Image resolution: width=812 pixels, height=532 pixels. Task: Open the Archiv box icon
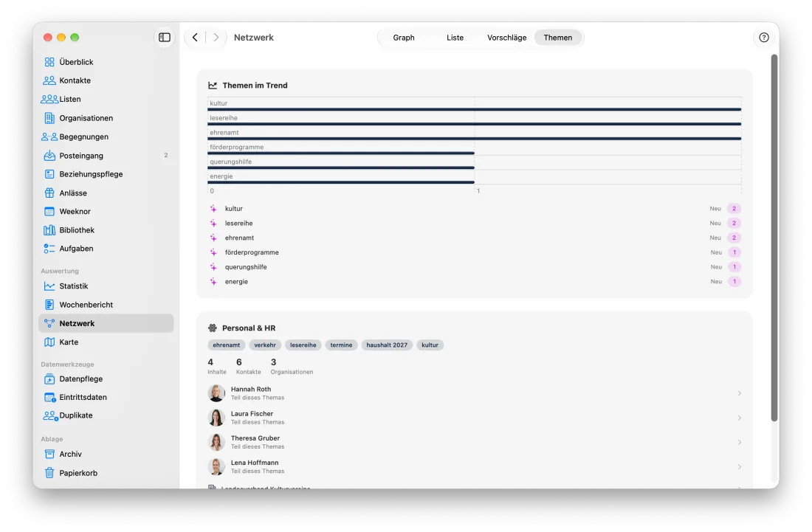coord(49,455)
